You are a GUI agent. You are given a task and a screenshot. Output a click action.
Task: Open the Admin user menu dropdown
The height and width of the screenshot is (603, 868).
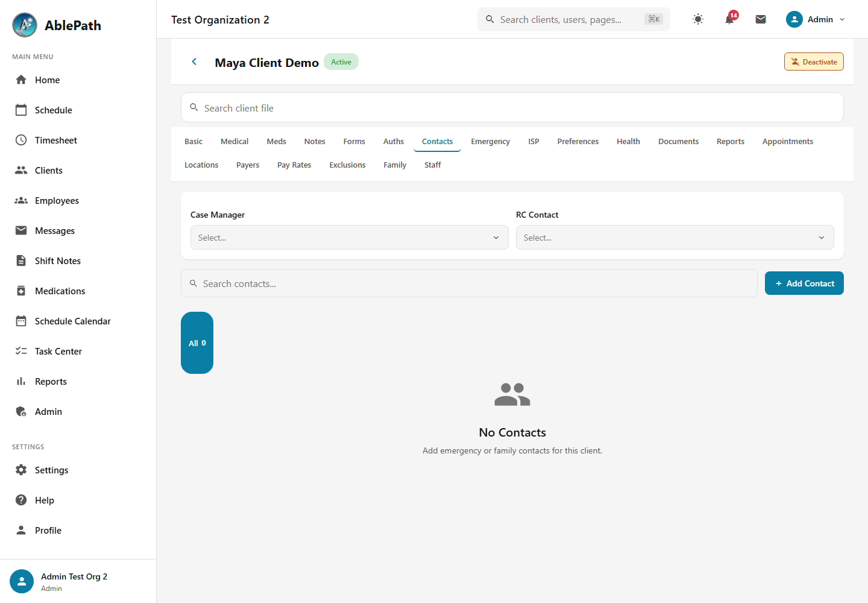[816, 19]
